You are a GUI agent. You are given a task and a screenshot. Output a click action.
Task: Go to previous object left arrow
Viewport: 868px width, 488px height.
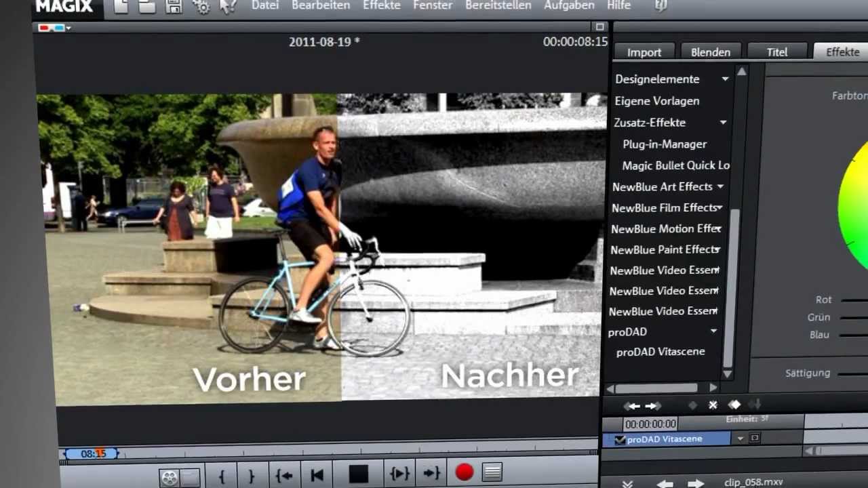point(665,483)
